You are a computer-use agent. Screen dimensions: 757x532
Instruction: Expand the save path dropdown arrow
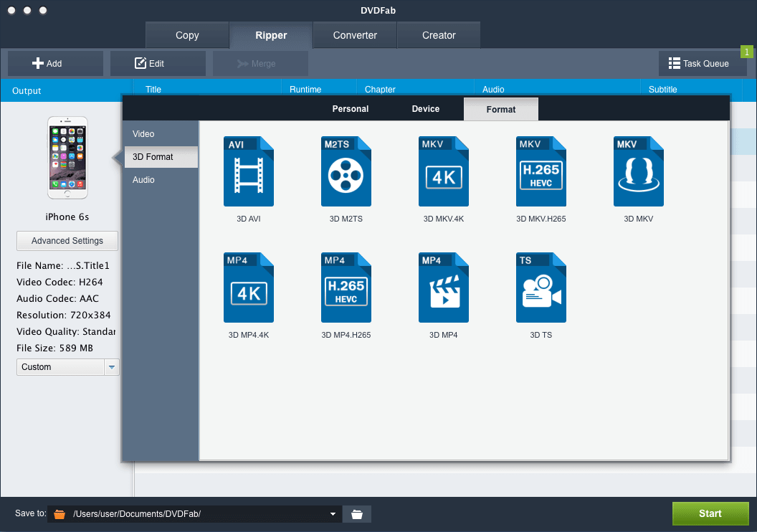(x=333, y=514)
